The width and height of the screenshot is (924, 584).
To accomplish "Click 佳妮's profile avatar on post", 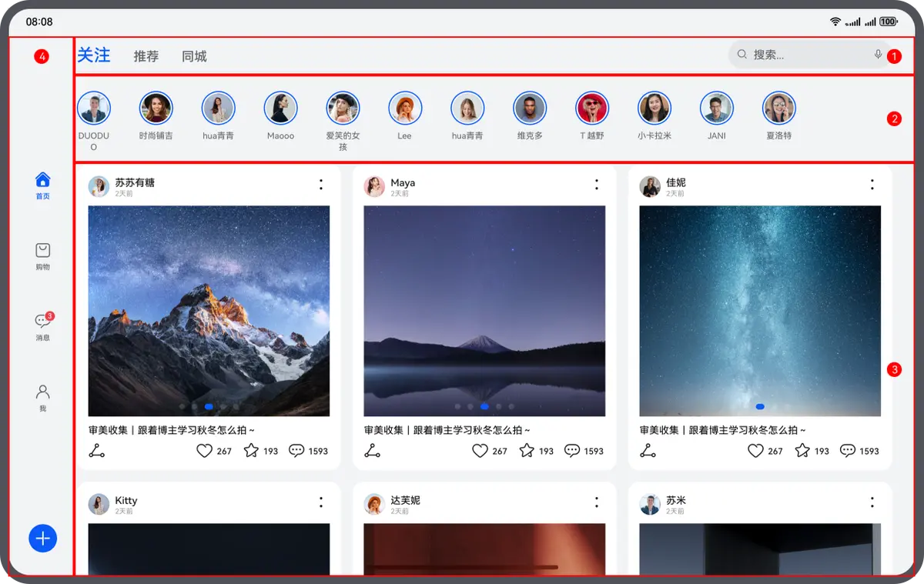I will pyautogui.click(x=650, y=186).
